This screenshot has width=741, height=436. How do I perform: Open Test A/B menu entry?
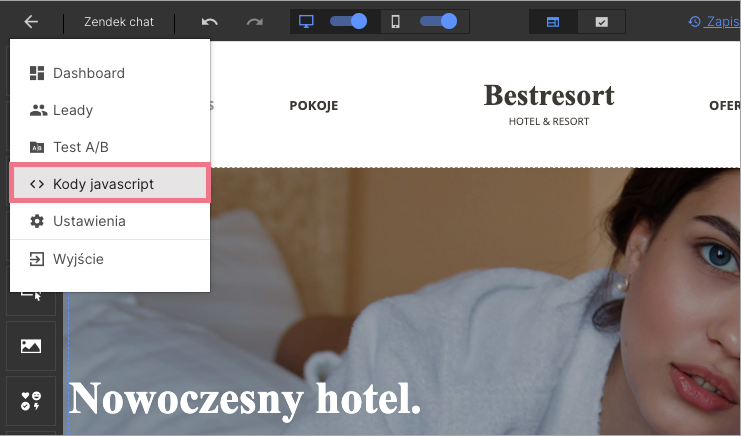(x=80, y=147)
